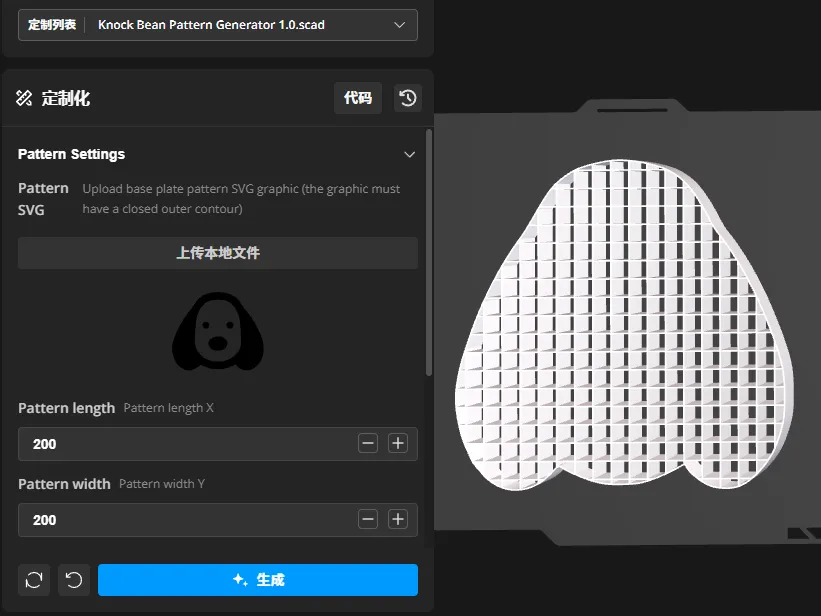Screen dimensions: 821x616
Task: Click the Pattern Settings heading text
Action: (71, 155)
